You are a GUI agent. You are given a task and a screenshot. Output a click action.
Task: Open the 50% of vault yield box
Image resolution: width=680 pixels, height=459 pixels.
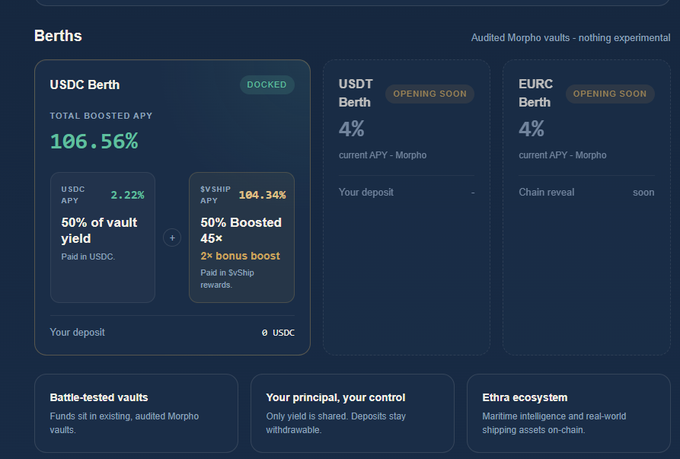tap(103, 237)
